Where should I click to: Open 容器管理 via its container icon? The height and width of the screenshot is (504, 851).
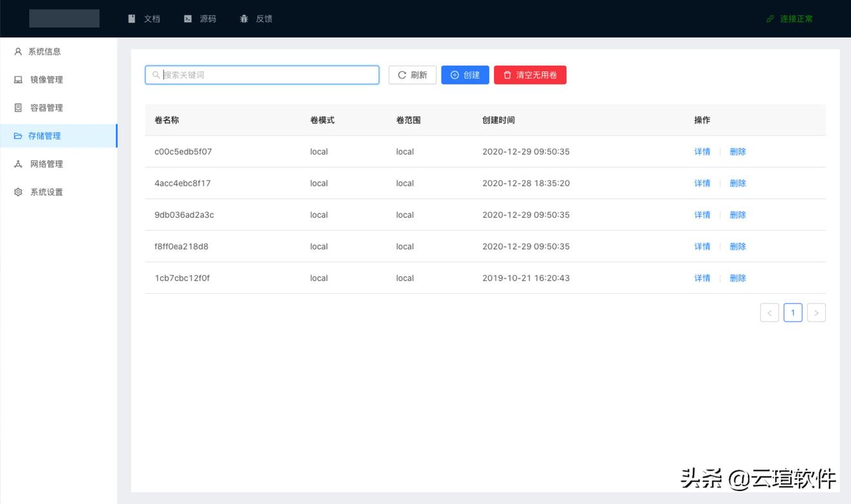coord(17,108)
